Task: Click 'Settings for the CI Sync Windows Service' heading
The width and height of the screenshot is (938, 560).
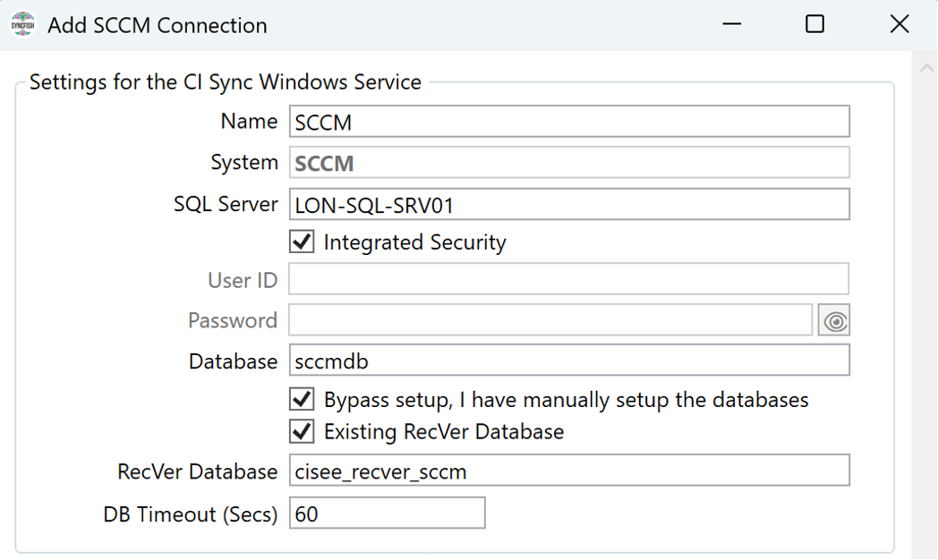Action: click(225, 82)
